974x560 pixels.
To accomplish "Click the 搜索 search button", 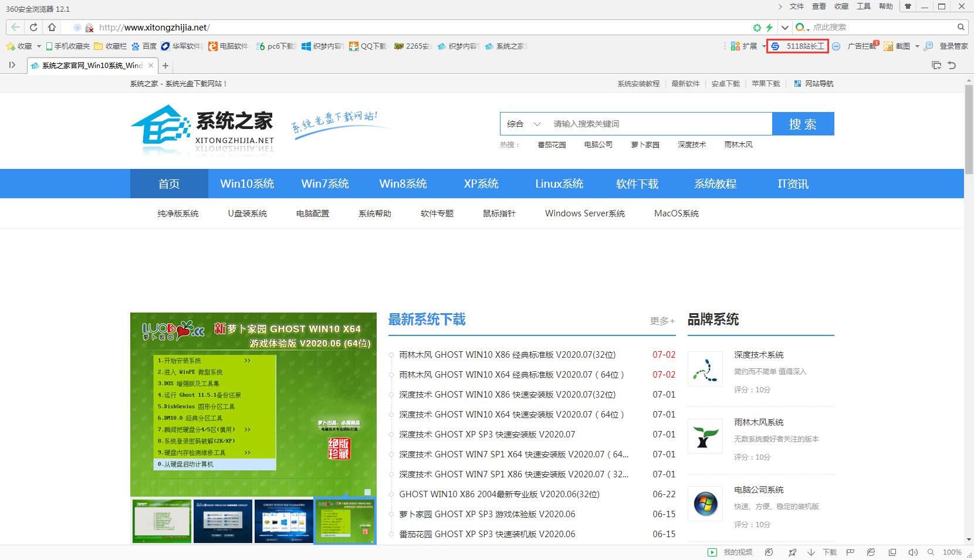I will point(803,124).
